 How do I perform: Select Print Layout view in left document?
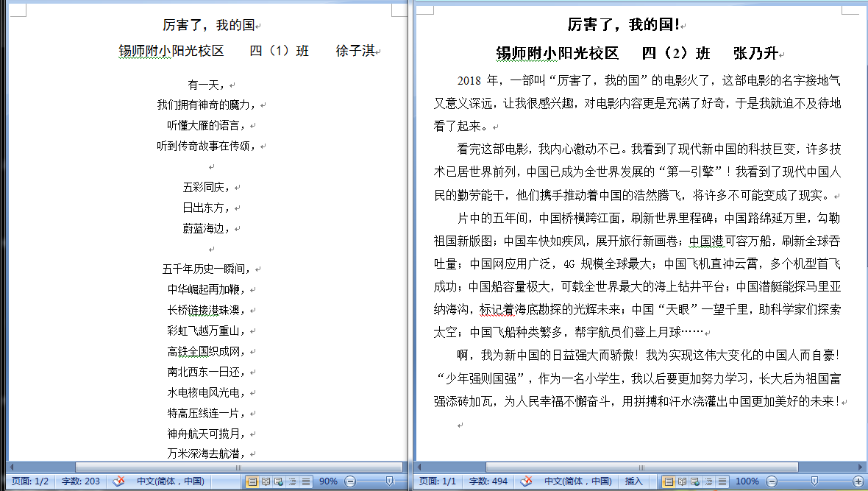tap(252, 481)
